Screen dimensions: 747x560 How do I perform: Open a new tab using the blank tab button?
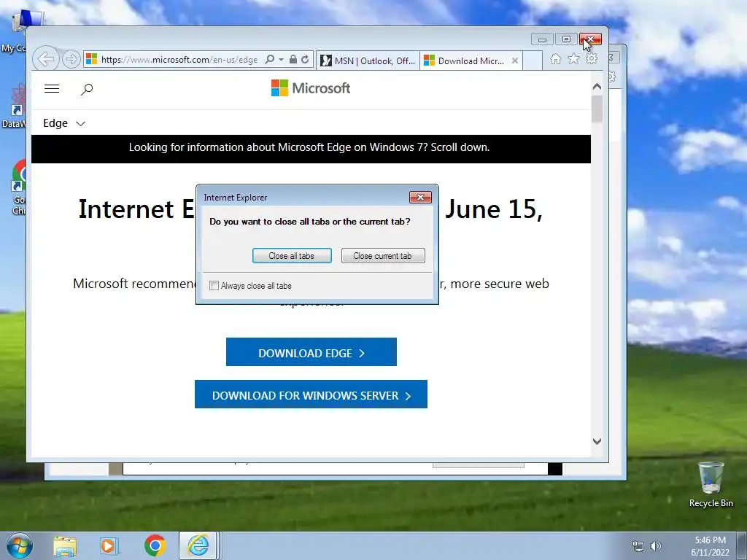[533, 61]
